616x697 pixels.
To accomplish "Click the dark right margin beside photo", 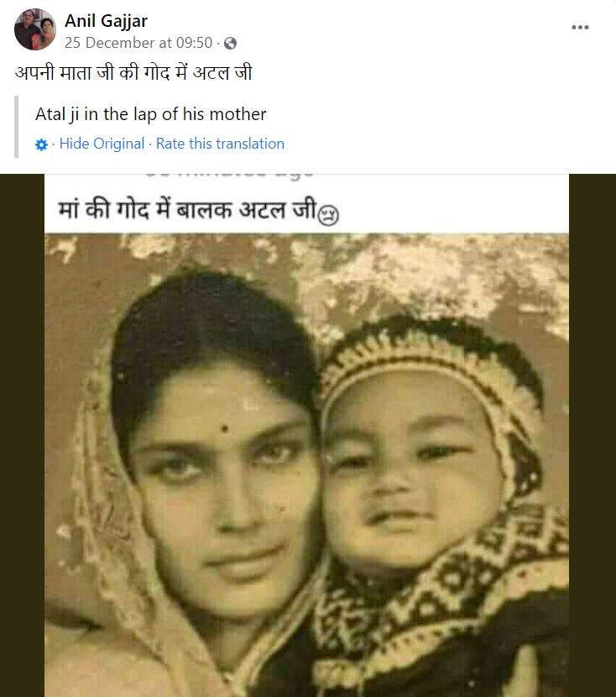I will click(593, 435).
